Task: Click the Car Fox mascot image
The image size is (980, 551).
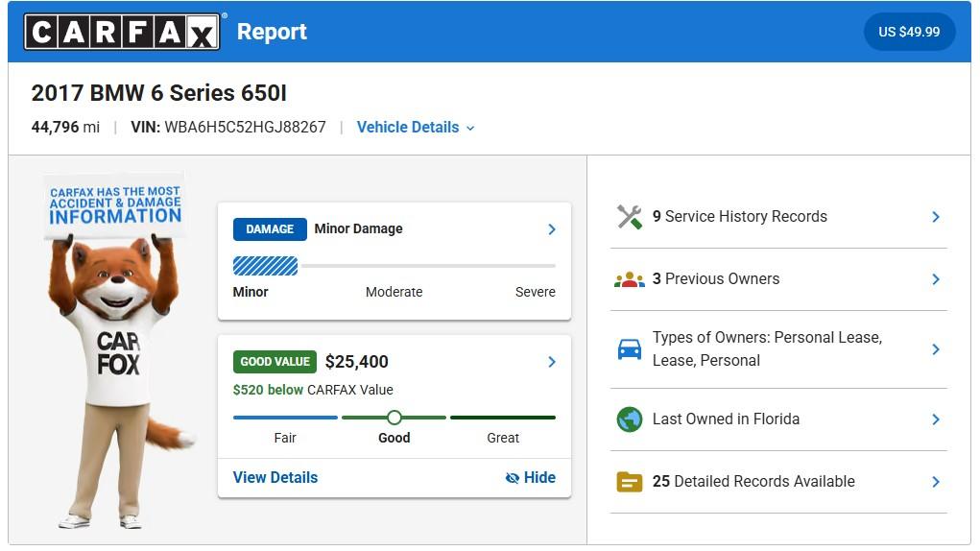Action: coord(119,381)
